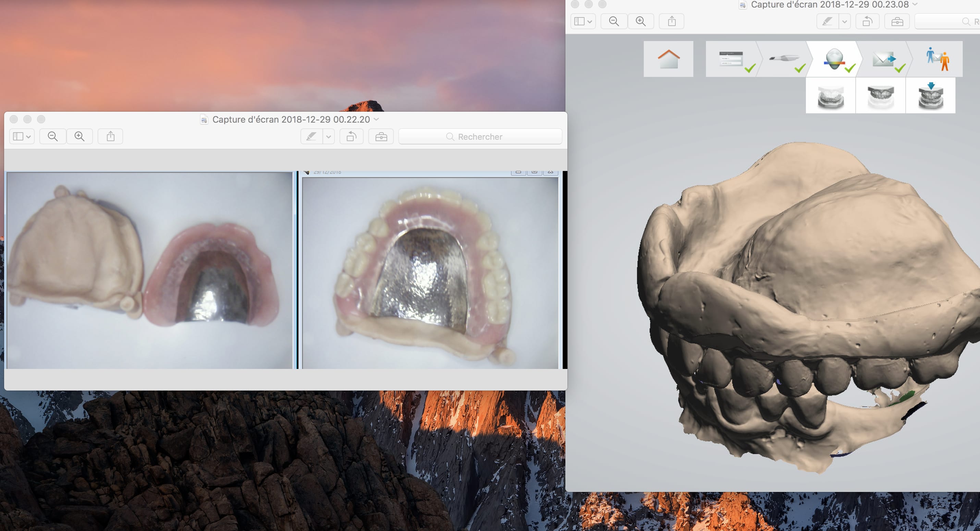The width and height of the screenshot is (980, 531).
Task: Open sidebar view dropdown in the 00.23.08 window
Action: pos(583,21)
